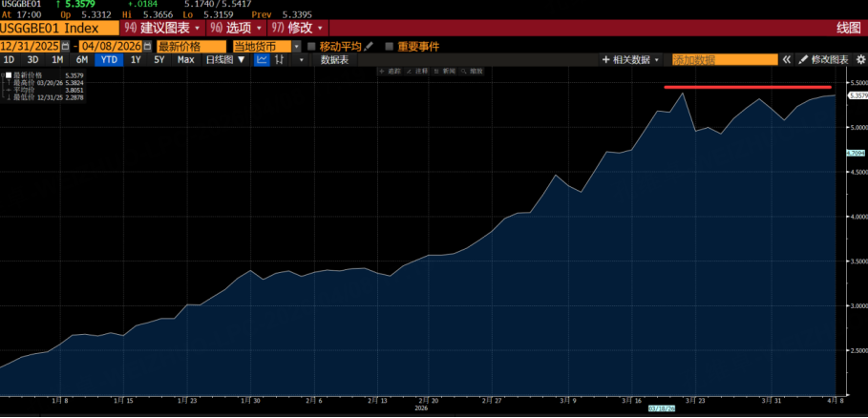Screen dimensions: 868x418
Task: Click the 当地货币 currency field
Action: point(263,47)
